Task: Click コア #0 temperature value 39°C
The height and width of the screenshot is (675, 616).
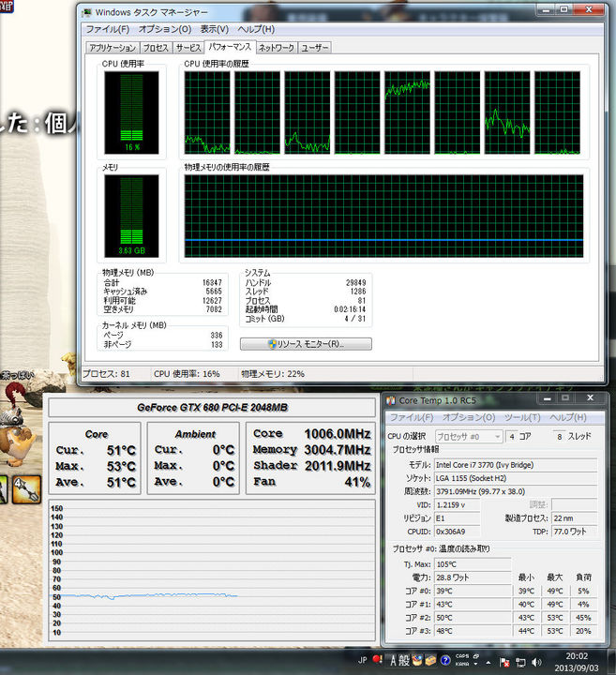Action: pyautogui.click(x=473, y=591)
